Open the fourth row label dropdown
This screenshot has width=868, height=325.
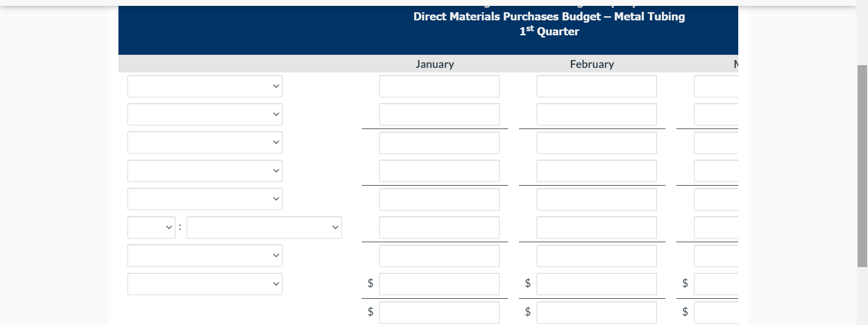point(205,171)
